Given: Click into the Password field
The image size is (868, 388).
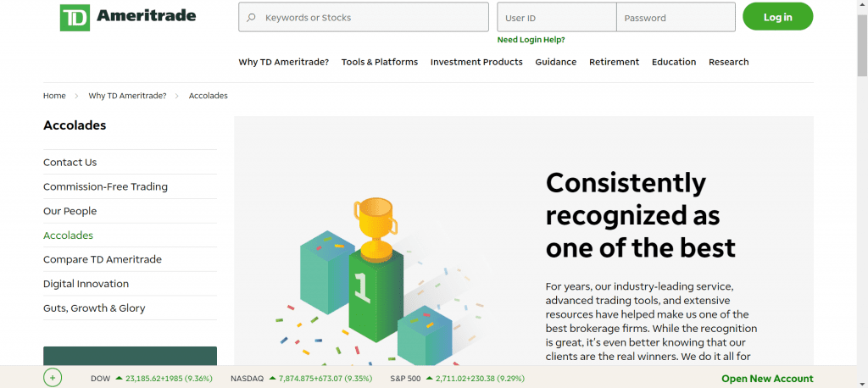Looking at the screenshot, I should 676,17.
